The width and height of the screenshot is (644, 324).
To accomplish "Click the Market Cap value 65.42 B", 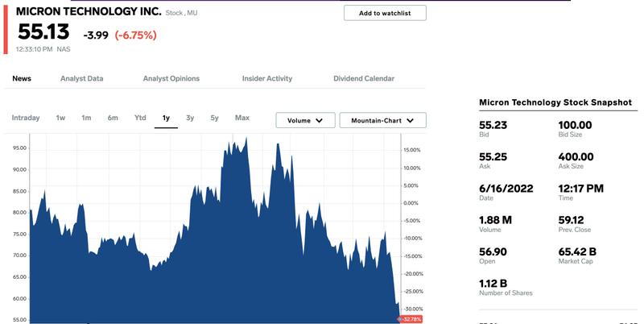I will pos(577,251).
